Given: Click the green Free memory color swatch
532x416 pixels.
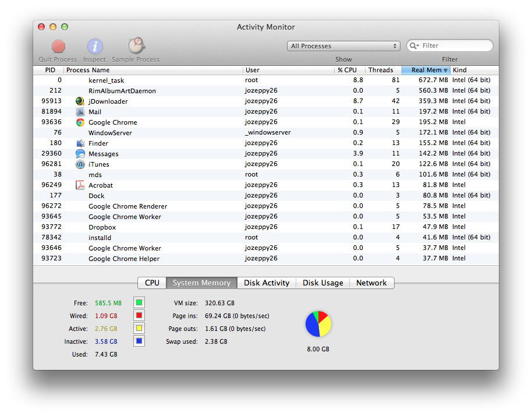Looking at the screenshot, I should (139, 302).
